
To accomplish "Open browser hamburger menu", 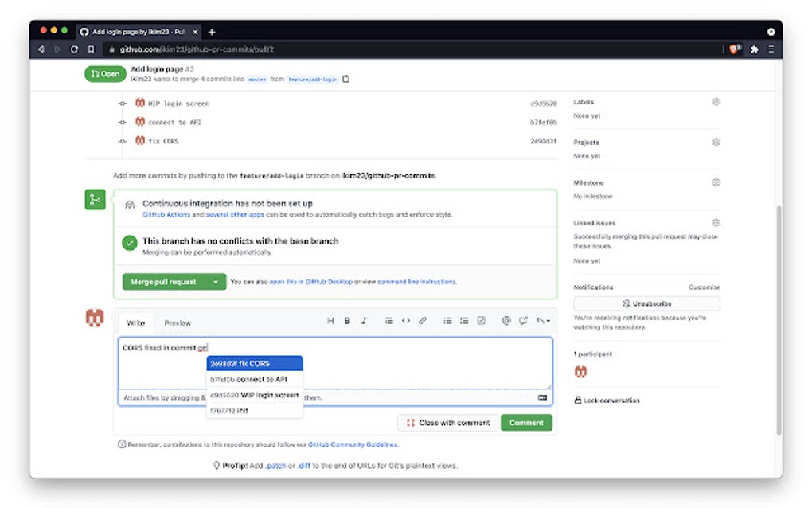I will 771,49.
